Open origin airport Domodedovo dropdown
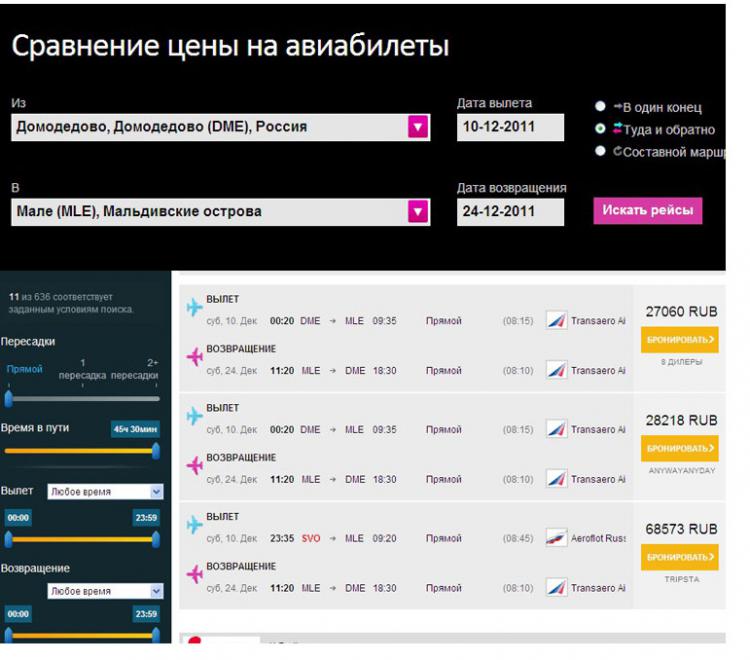Screen dimensions: 750x660 pyautogui.click(x=418, y=127)
